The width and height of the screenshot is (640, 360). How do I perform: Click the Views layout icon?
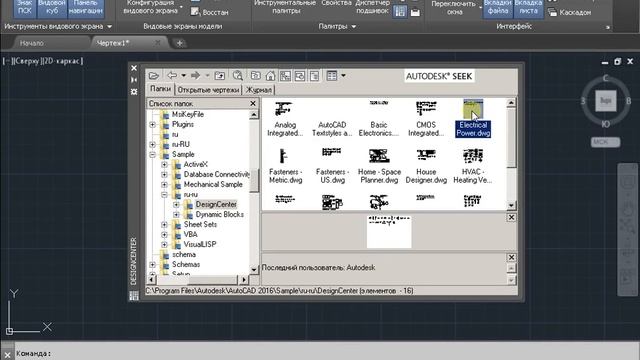(332, 76)
